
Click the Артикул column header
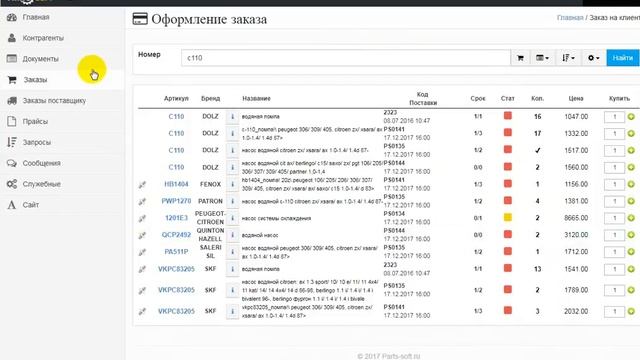coord(176,98)
